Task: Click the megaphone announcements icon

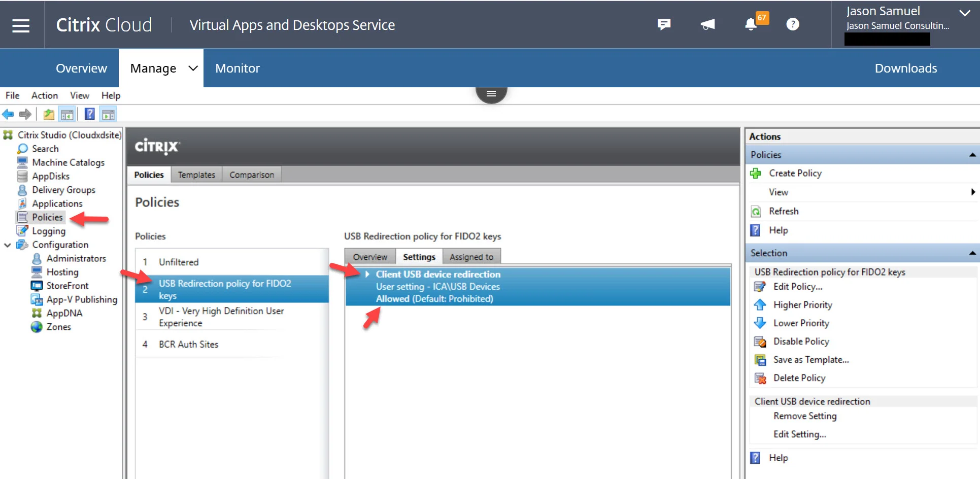Action: point(707,24)
